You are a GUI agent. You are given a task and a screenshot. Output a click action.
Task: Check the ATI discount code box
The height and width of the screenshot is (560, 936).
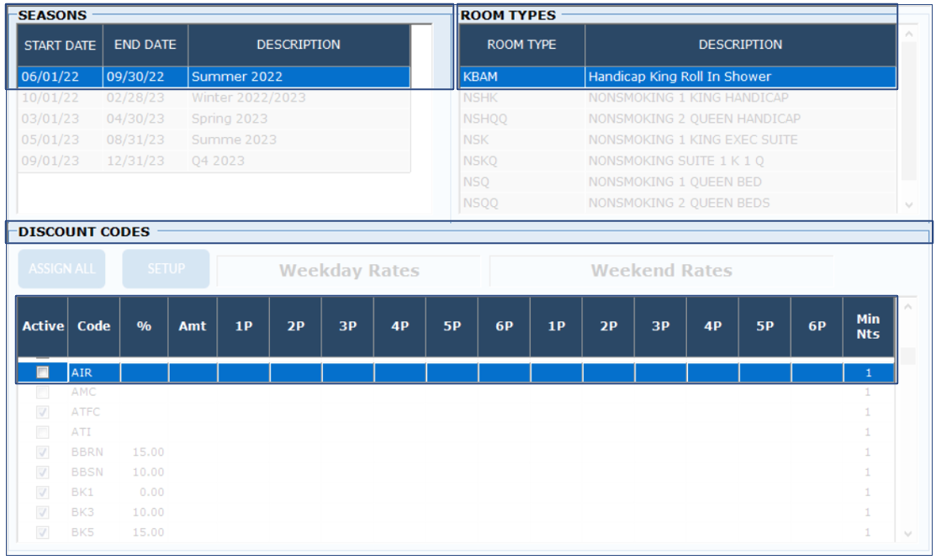pos(42,432)
